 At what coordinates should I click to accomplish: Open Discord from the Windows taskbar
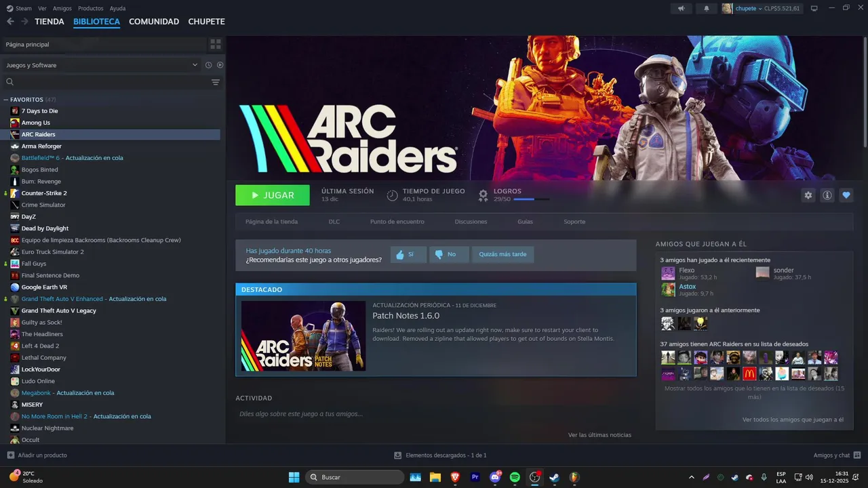(x=495, y=477)
